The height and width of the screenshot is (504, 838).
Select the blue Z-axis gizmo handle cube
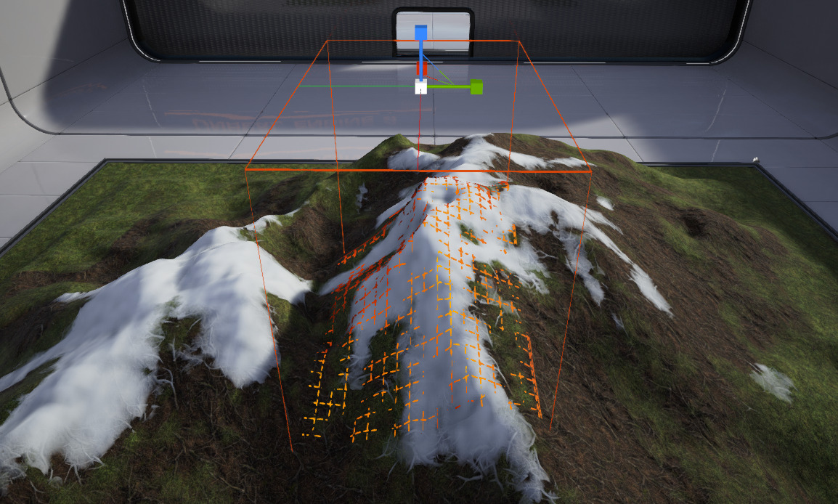pos(420,32)
